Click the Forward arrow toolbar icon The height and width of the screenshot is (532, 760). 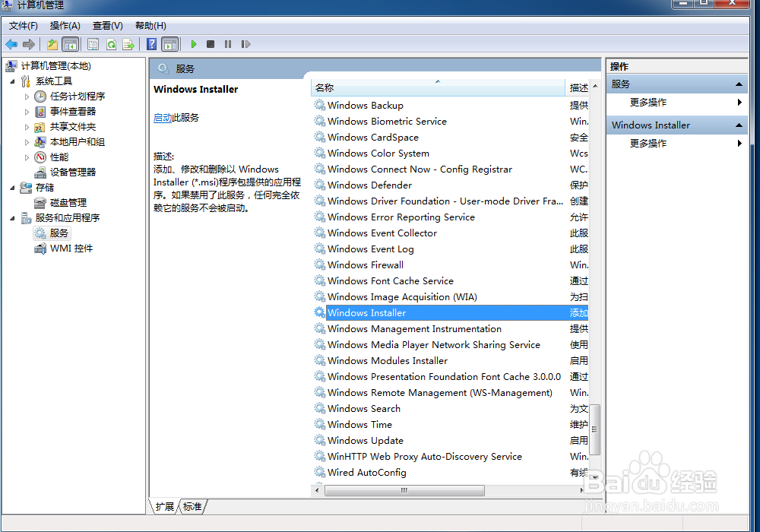pos(29,45)
